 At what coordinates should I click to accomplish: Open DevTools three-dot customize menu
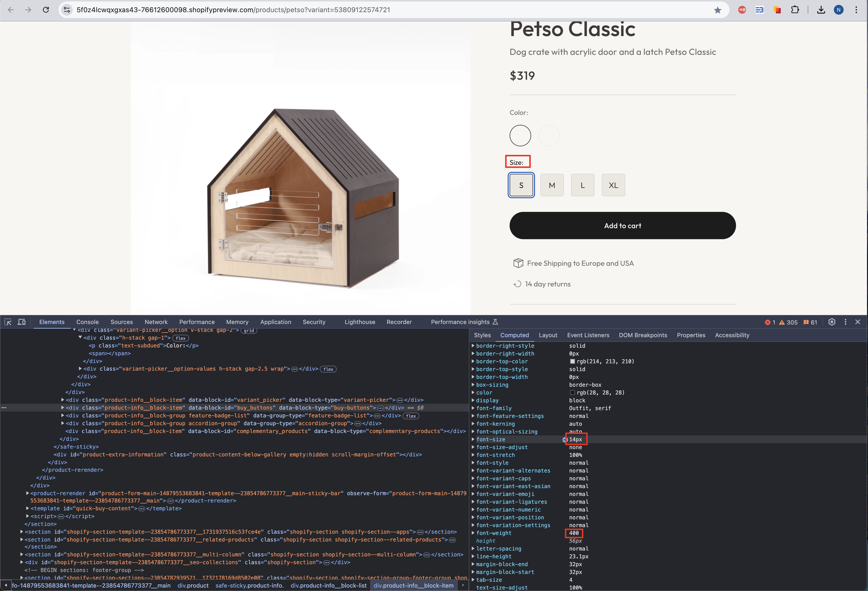[x=846, y=322]
